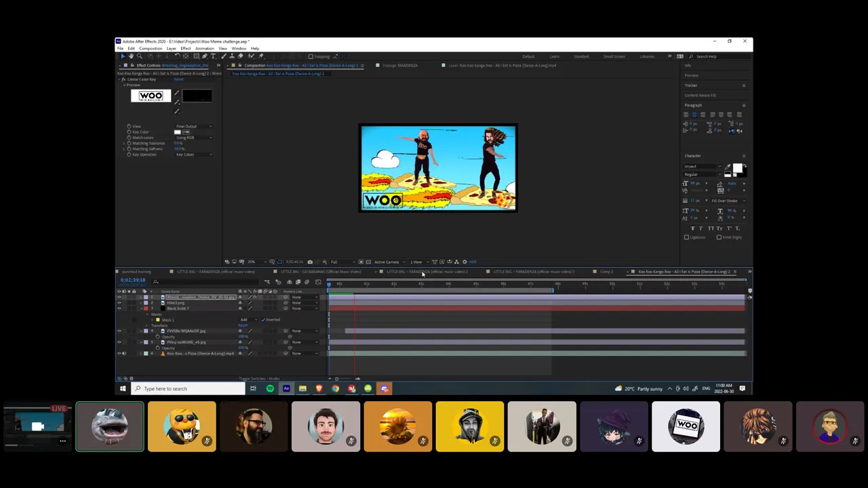The height and width of the screenshot is (488, 868).
Task: Click the white Key Color swatch
Action: point(178,132)
